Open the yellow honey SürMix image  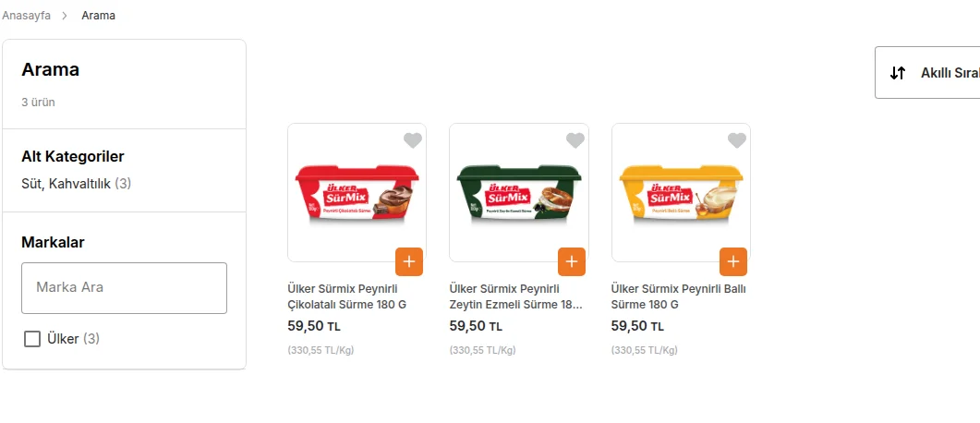(681, 192)
